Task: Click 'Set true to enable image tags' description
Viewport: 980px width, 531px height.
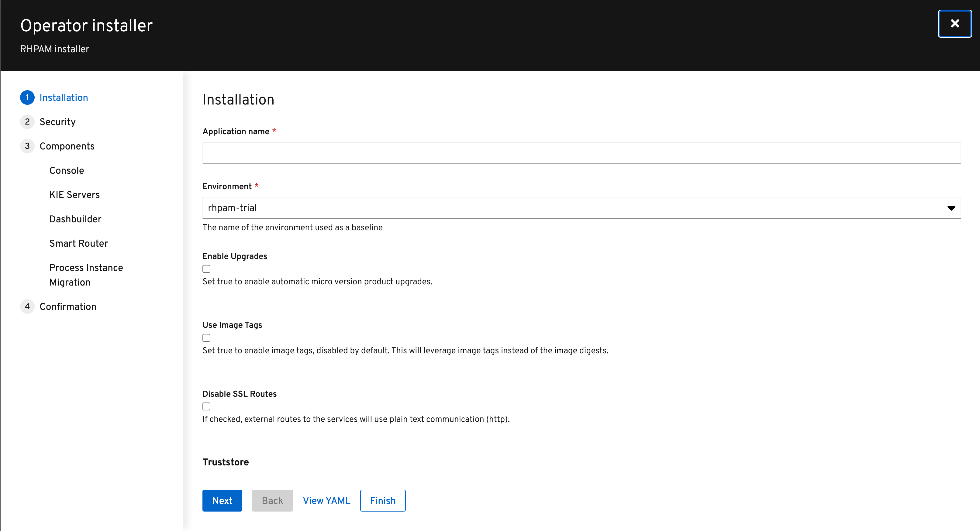Action: tap(405, 351)
